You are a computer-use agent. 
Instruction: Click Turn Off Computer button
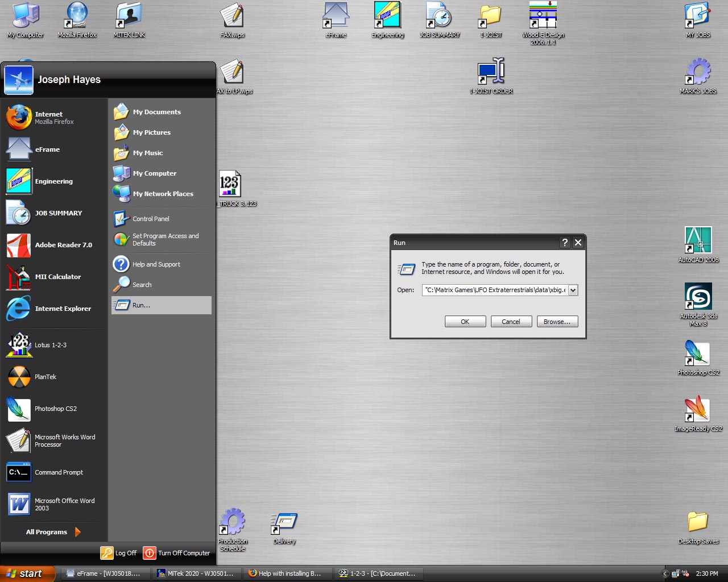click(177, 553)
